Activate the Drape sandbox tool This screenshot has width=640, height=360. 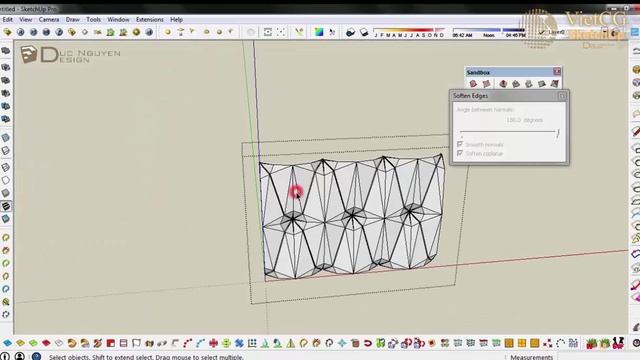pos(529,84)
